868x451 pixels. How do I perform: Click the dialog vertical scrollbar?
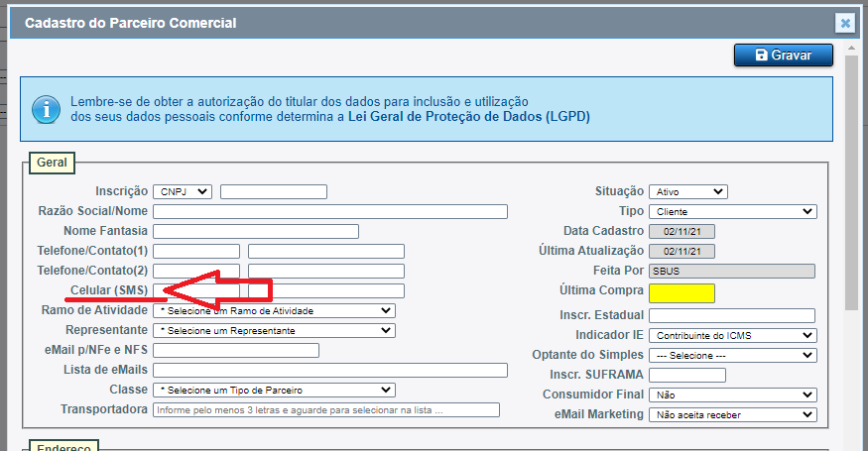851,178
